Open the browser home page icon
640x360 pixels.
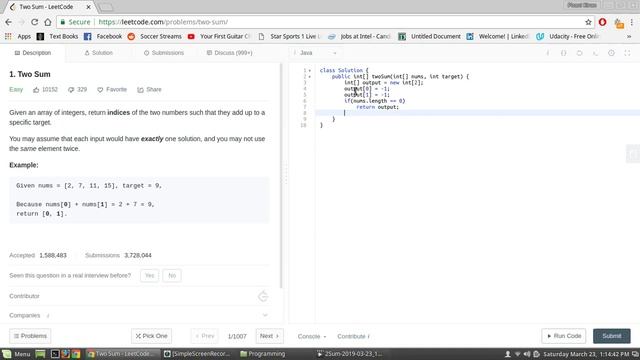(48, 22)
